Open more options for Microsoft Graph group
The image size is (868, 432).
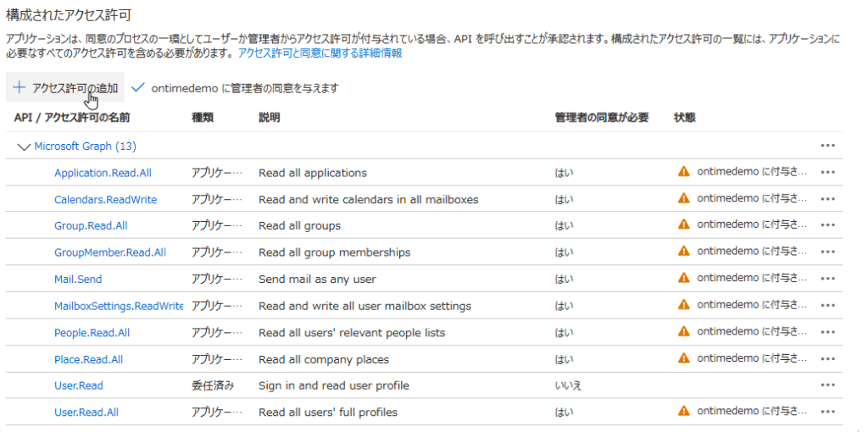point(827,146)
